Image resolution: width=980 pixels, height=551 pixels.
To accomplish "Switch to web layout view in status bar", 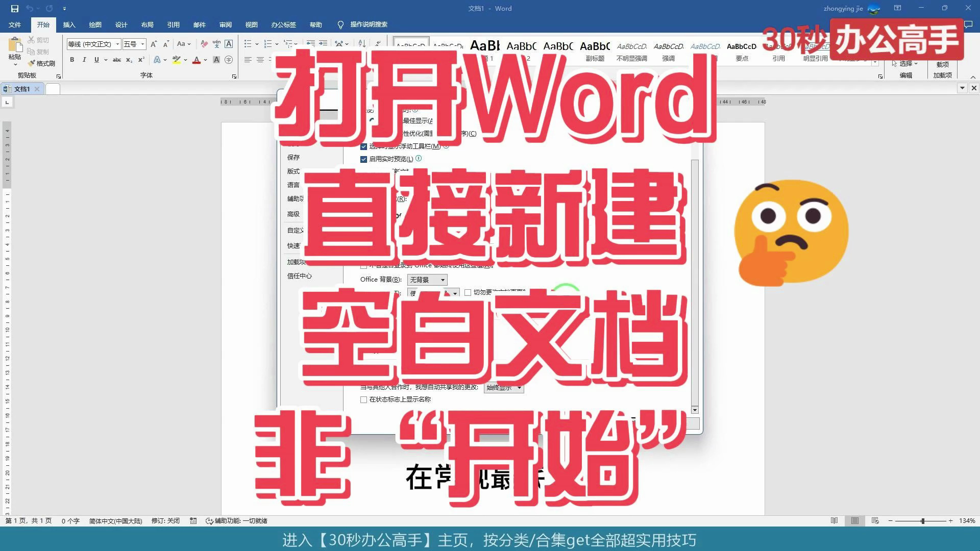I will tap(875, 521).
